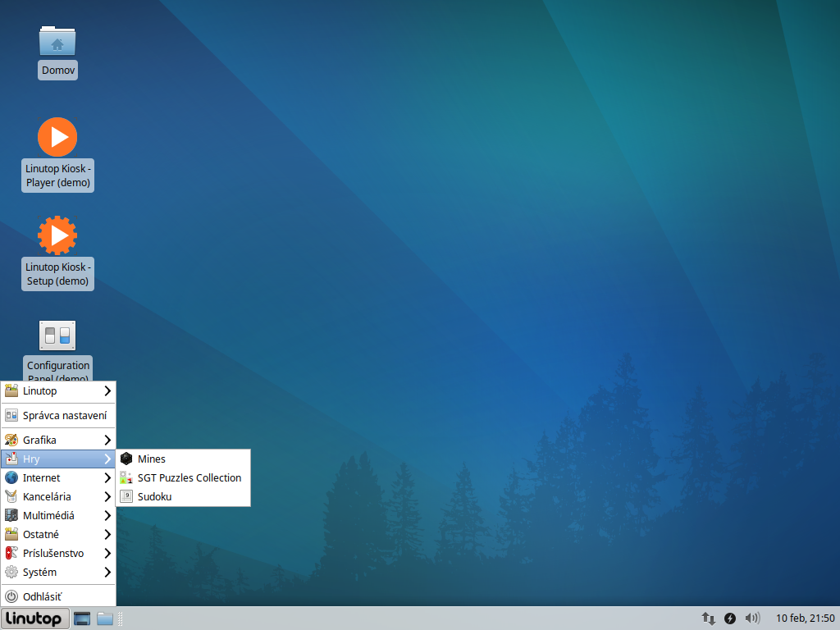Viewport: 840px width, 630px height.
Task: Click the Správca nastavení icon
Action: pyautogui.click(x=11, y=415)
